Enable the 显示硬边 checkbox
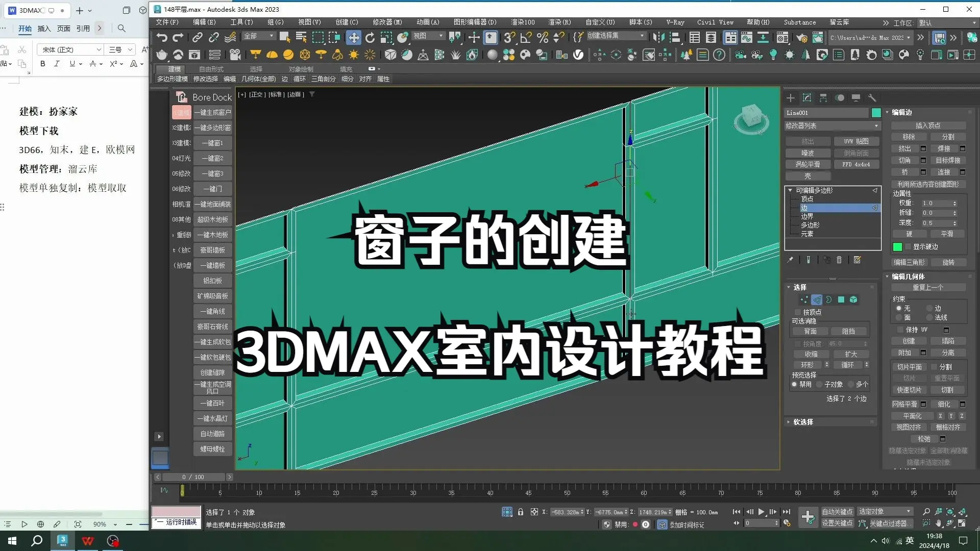The height and width of the screenshot is (551, 980). click(908, 247)
